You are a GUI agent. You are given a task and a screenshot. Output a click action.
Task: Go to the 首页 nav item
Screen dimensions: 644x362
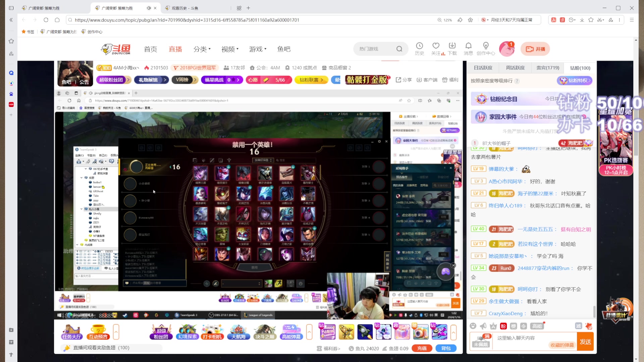(x=151, y=49)
